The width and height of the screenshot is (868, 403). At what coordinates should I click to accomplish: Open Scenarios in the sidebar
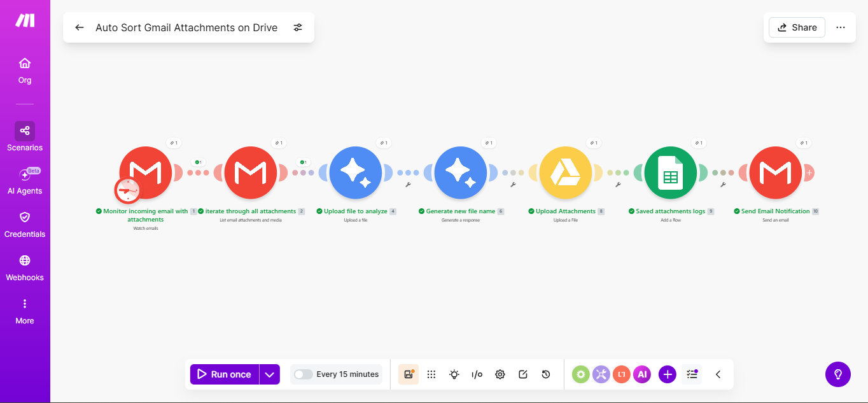[x=25, y=137]
